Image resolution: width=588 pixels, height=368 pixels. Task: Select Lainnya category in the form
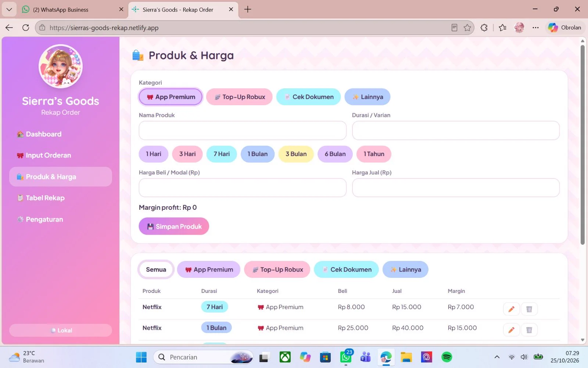[x=367, y=97]
